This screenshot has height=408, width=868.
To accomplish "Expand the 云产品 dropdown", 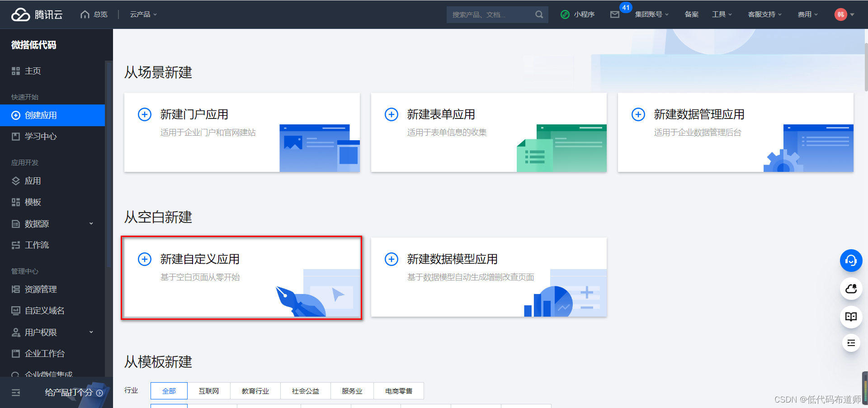I will (143, 14).
